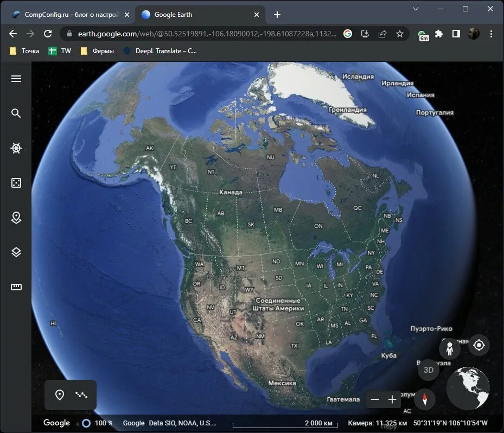The height and width of the screenshot is (433, 504).
Task: Click the Куба map label
Action: pyautogui.click(x=388, y=355)
